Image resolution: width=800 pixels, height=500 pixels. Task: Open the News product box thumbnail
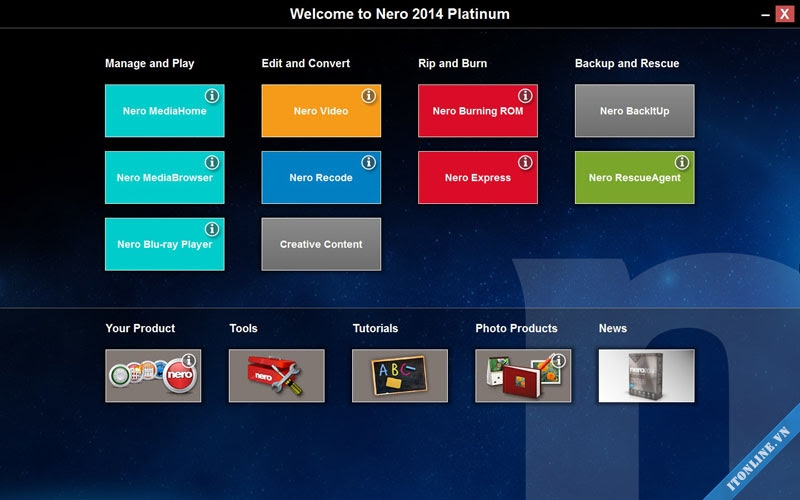(x=646, y=376)
